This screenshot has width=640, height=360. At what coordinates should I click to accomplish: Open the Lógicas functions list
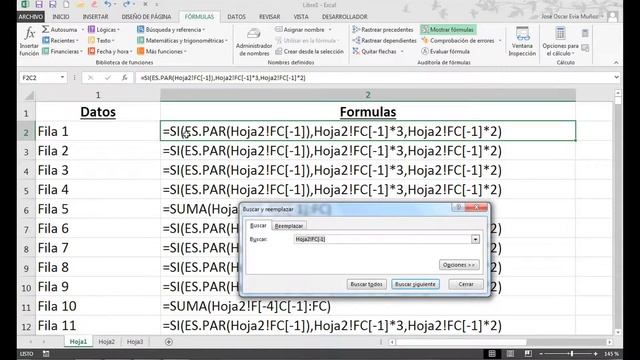[x=104, y=29]
